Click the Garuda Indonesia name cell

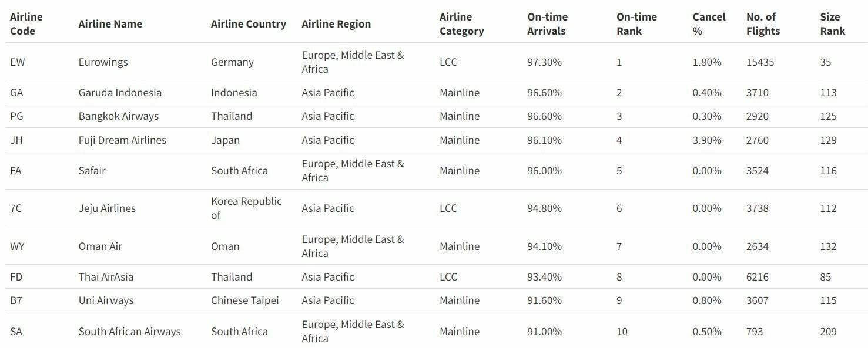120,93
